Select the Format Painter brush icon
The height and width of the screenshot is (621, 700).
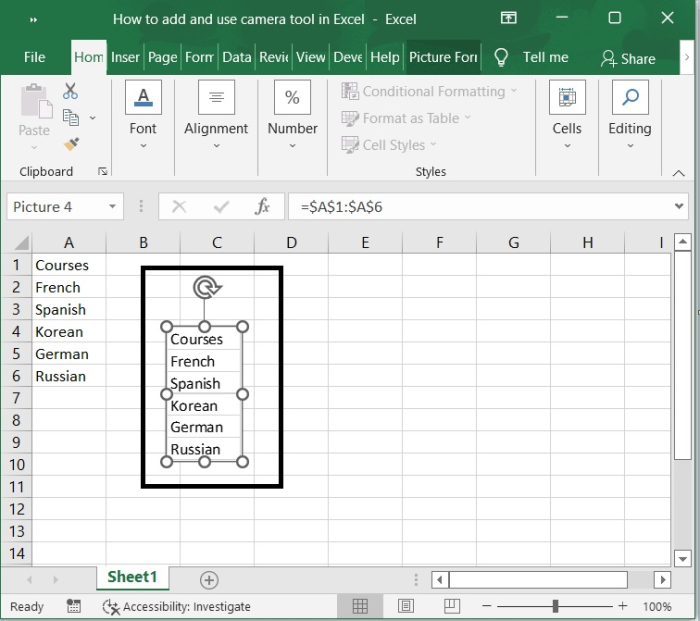tap(71, 144)
